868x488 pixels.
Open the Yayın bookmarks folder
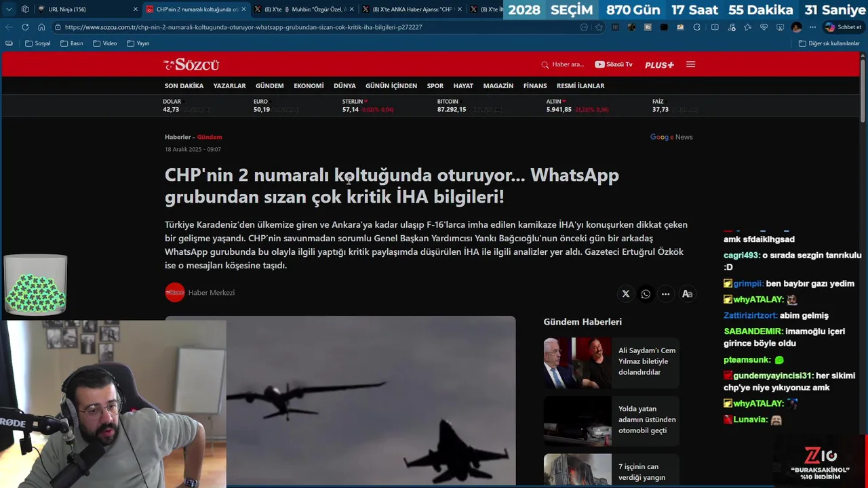coord(138,43)
